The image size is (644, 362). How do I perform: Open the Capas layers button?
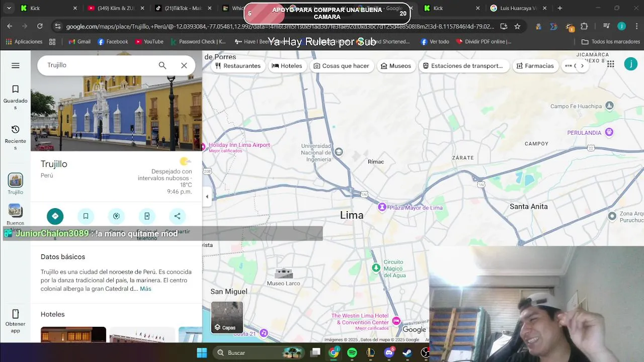click(x=227, y=317)
